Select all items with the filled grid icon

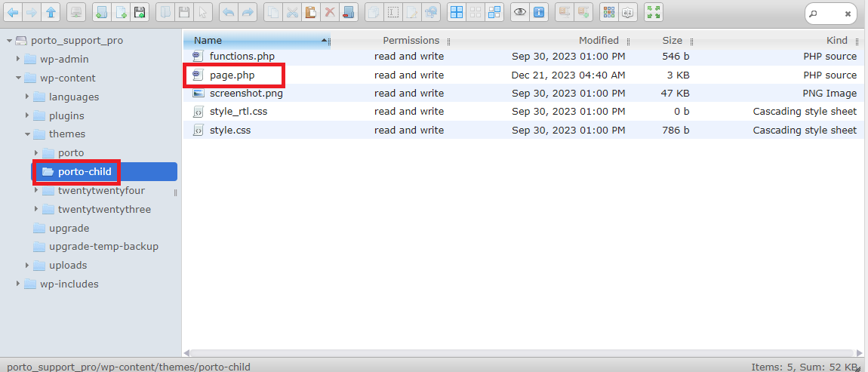pyautogui.click(x=456, y=12)
